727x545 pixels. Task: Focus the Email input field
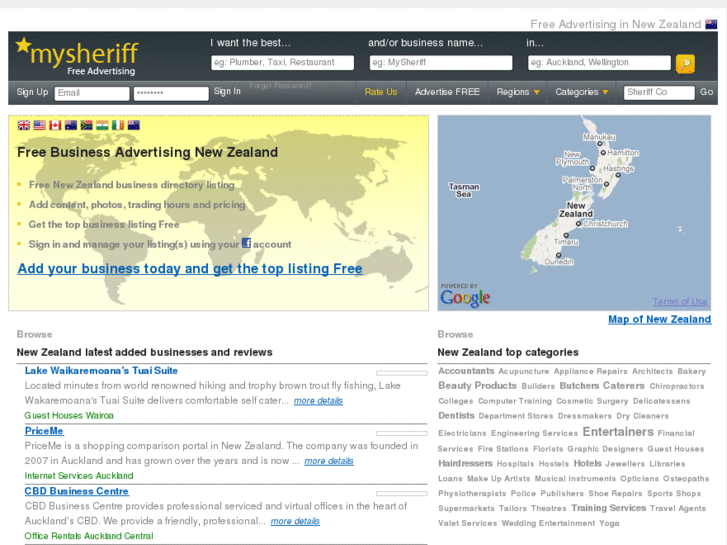92,93
